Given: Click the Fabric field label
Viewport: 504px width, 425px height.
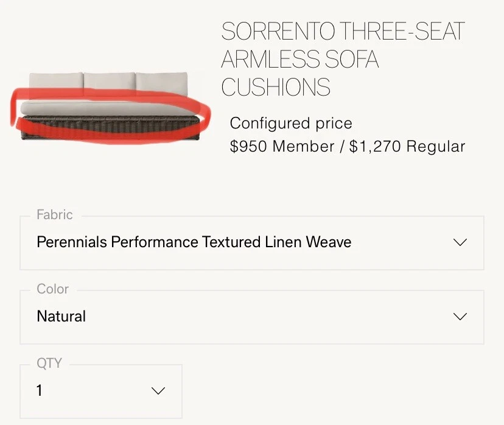Looking at the screenshot, I should (55, 214).
